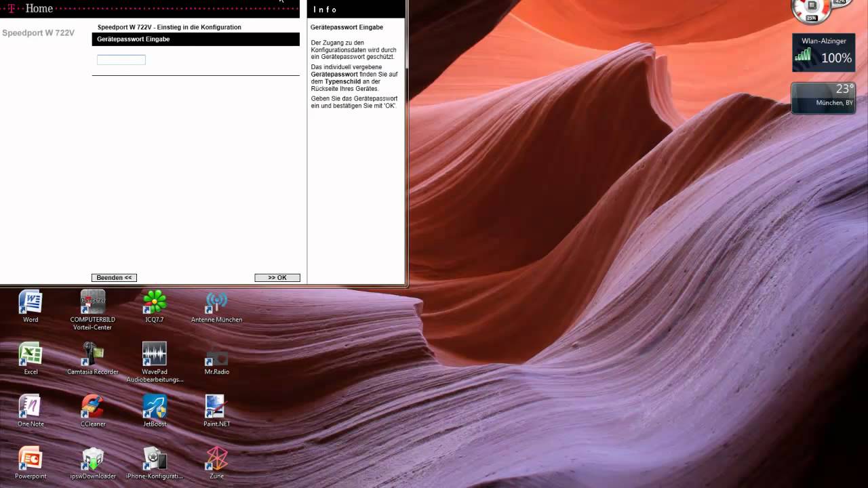Launch the ICQ7.7 desktop icon
Viewport: 868px width, 488px height.
click(x=155, y=306)
